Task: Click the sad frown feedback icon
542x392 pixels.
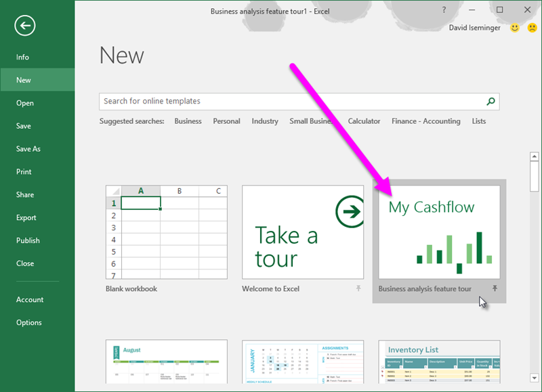Action: pyautogui.click(x=532, y=28)
